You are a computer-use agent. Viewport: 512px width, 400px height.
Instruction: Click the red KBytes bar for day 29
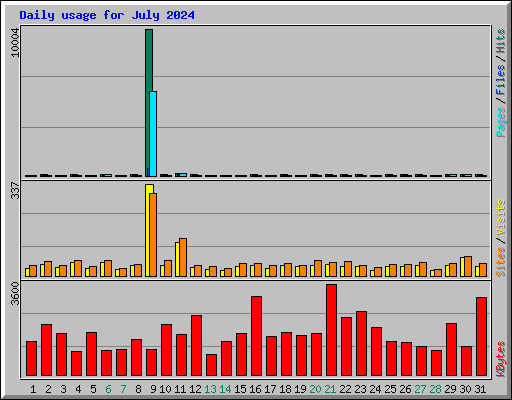point(451,349)
